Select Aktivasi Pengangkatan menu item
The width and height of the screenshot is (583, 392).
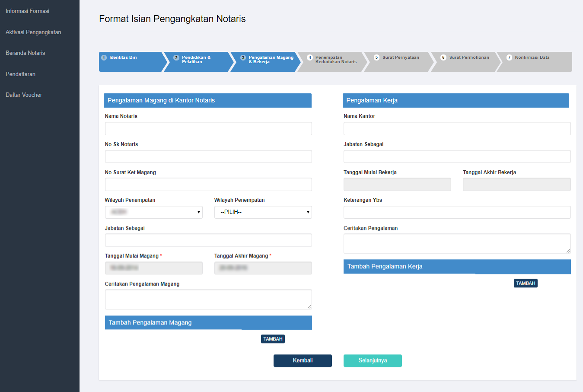click(33, 32)
